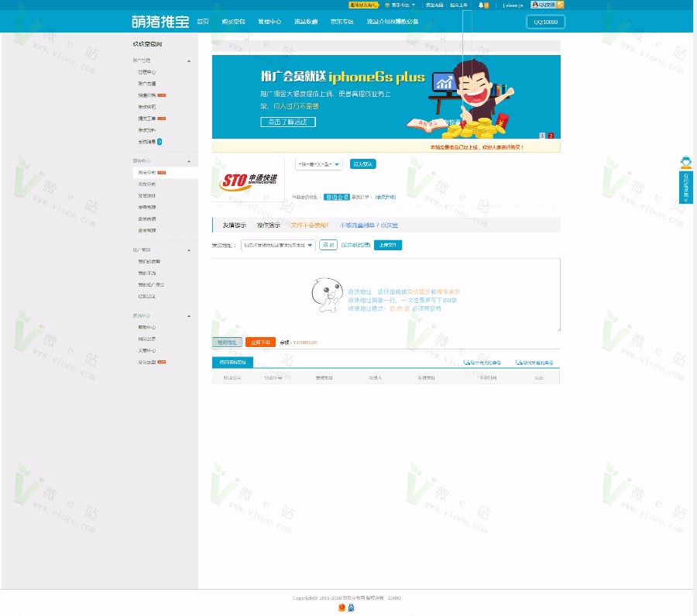Switch banner to slide 2 indicator
The height and width of the screenshot is (616, 697).
coord(551,136)
